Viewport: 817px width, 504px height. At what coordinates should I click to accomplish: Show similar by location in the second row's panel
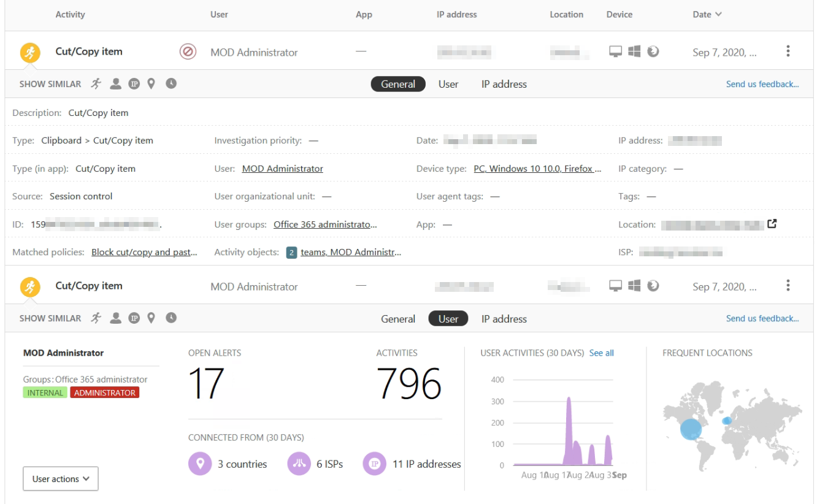point(151,318)
